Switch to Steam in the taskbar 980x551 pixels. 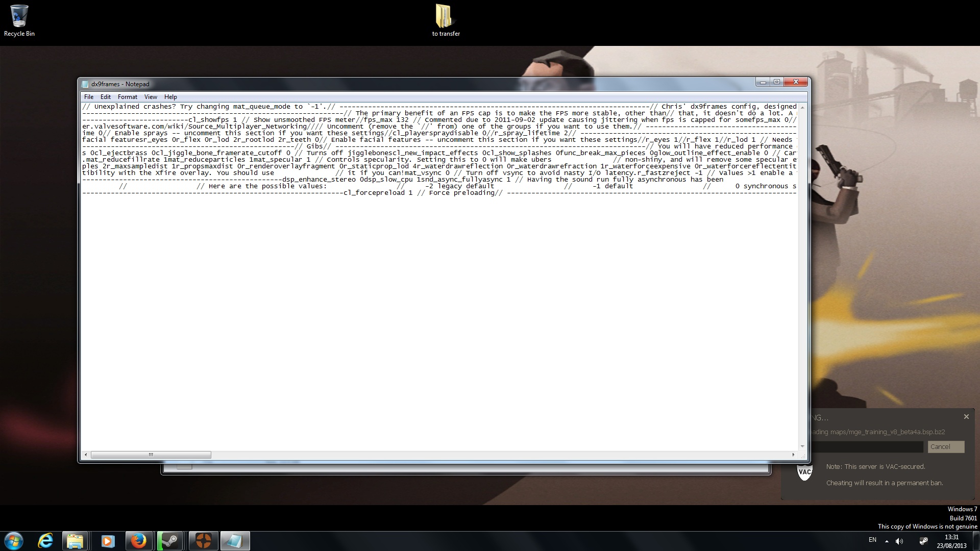[170, 541]
